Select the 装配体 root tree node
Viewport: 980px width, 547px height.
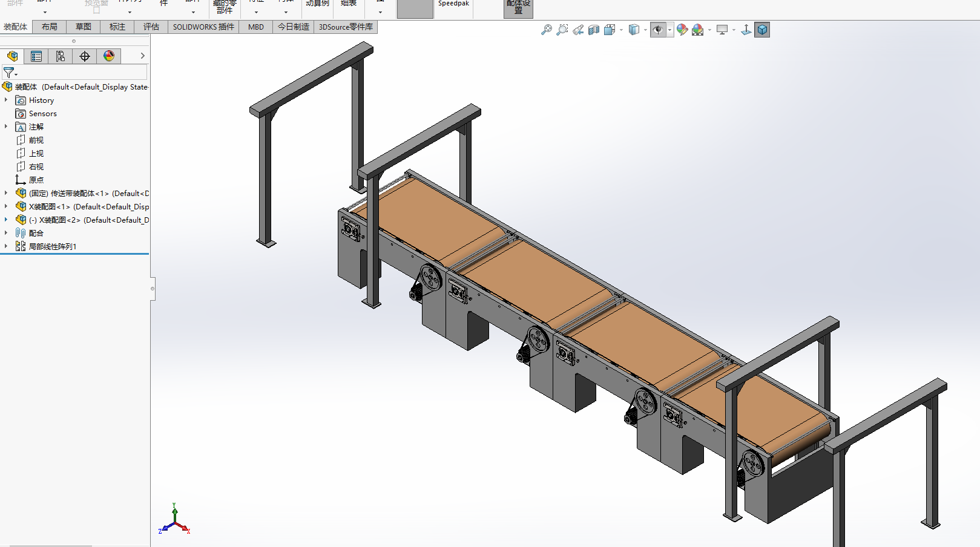coord(75,87)
